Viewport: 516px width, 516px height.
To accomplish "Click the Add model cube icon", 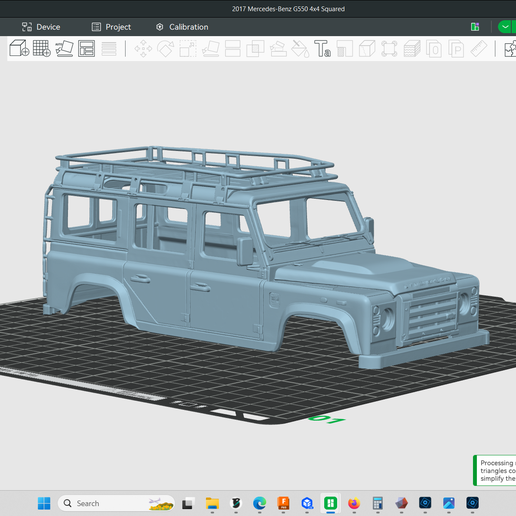I will (x=19, y=48).
